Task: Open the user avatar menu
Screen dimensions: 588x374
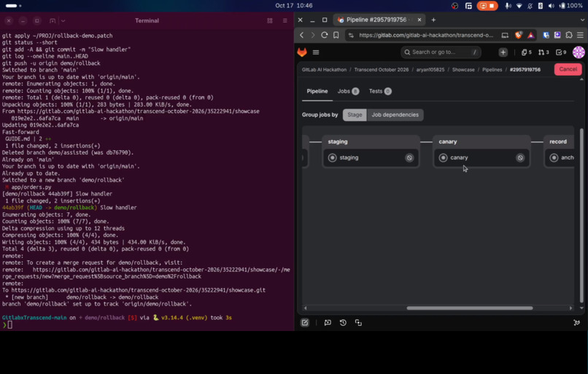Action: pyautogui.click(x=579, y=52)
